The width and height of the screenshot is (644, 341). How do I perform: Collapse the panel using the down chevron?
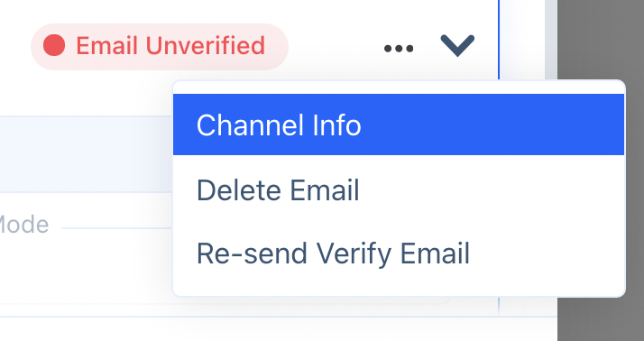pyautogui.click(x=457, y=45)
